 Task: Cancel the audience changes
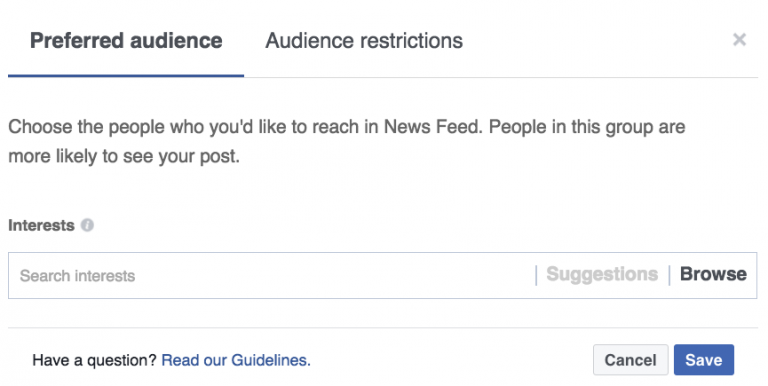(x=630, y=360)
